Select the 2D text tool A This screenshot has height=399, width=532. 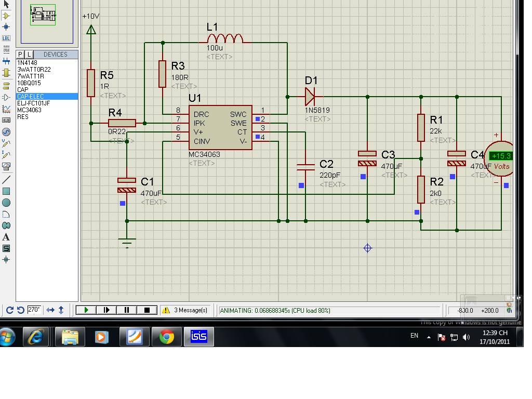(6, 237)
